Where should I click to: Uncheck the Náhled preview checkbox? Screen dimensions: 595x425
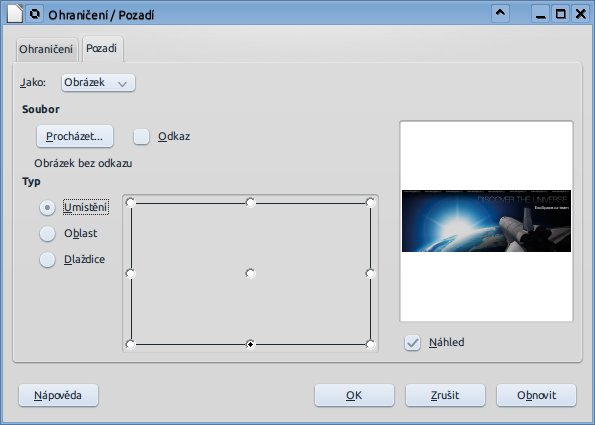[412, 343]
